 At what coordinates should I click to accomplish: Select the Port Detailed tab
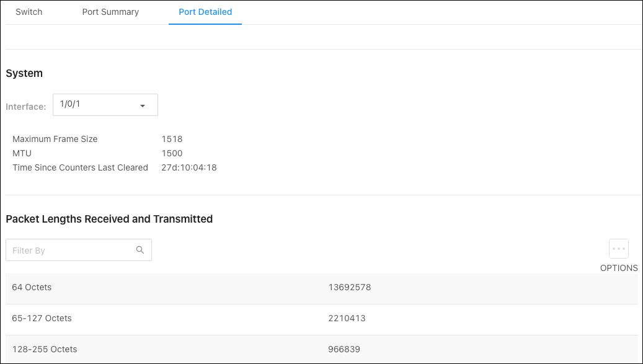205,12
